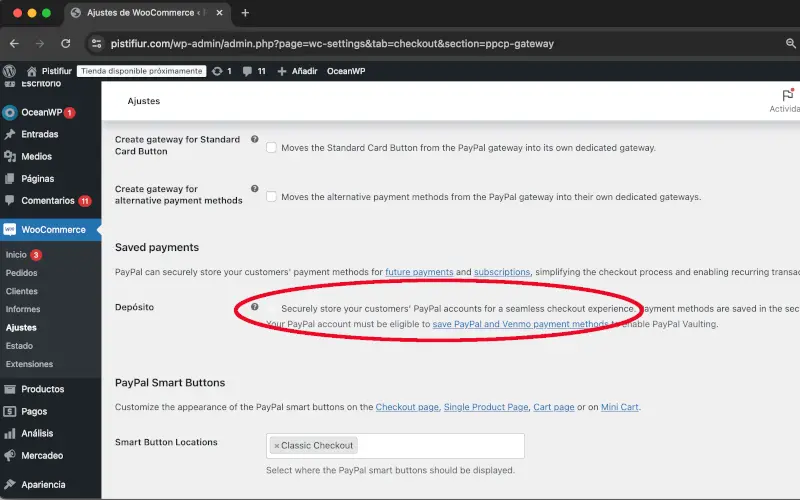This screenshot has width=800, height=500.
Task: Open the 'Checkout page' link
Action: pyautogui.click(x=407, y=407)
